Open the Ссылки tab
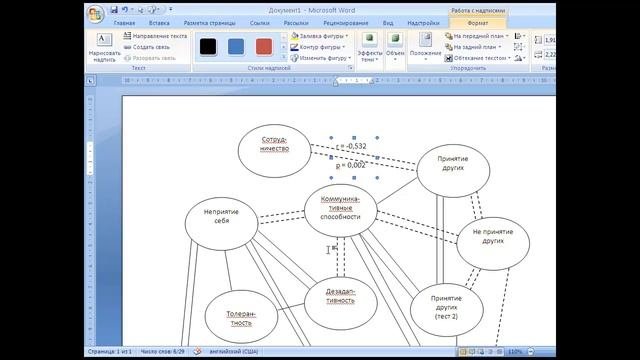 (x=260, y=23)
